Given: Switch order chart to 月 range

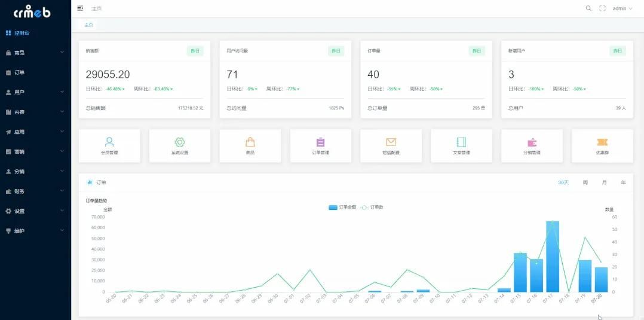Looking at the screenshot, I should [604, 182].
